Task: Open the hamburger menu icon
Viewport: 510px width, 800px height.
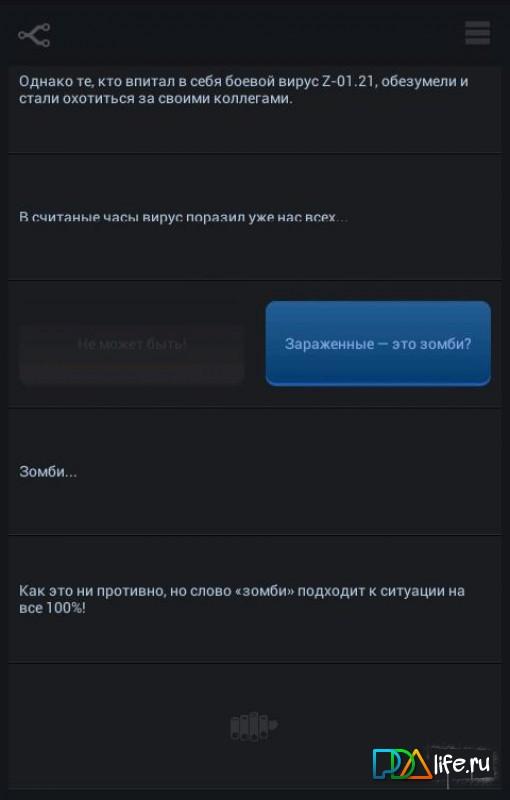Action: 477,33
